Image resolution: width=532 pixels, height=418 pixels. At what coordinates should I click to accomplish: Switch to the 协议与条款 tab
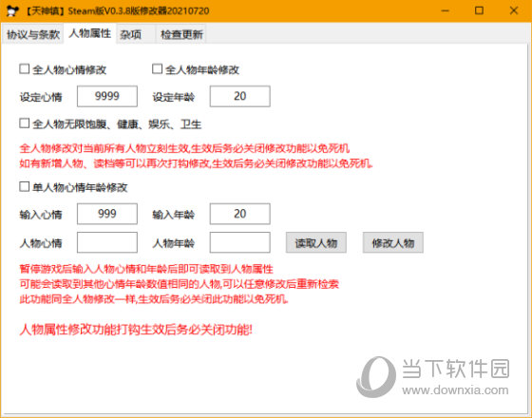tap(33, 34)
